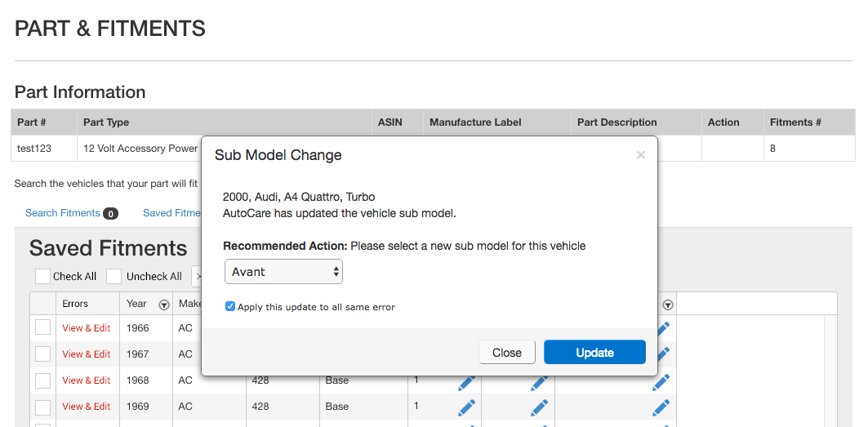Tick the Uncheck All checkbox

114,276
